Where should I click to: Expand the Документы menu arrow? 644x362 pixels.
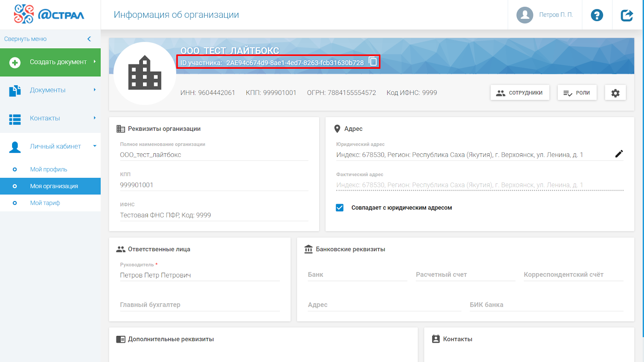click(95, 90)
